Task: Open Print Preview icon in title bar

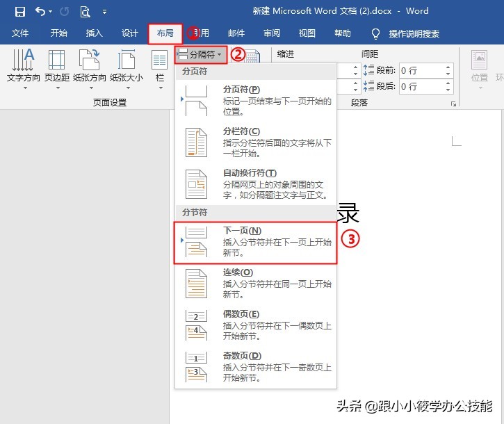Action: click(x=85, y=12)
